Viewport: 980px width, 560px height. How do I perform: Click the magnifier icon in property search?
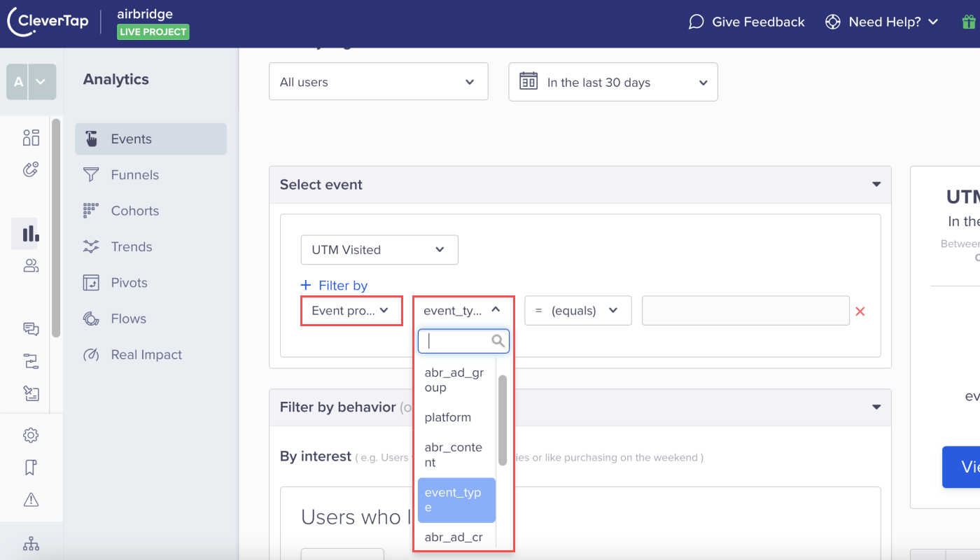coord(498,341)
